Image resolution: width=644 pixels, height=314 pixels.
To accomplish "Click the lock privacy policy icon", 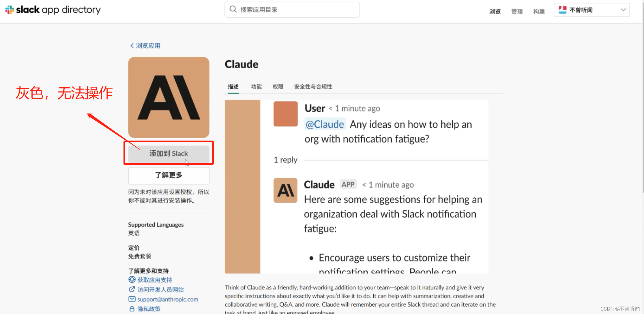I will 132,309.
